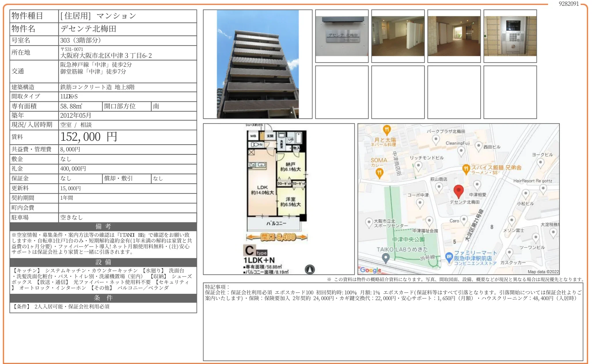The height and width of the screenshot is (364, 592).
Task: Click the north compass icon on floor plan
Action: coord(310,269)
